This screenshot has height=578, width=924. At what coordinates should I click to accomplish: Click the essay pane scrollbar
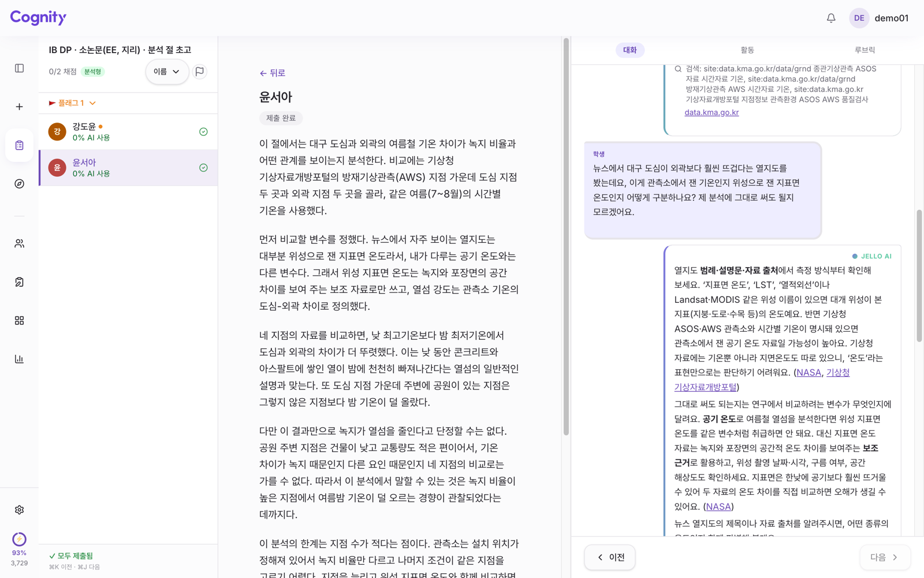[566, 237]
